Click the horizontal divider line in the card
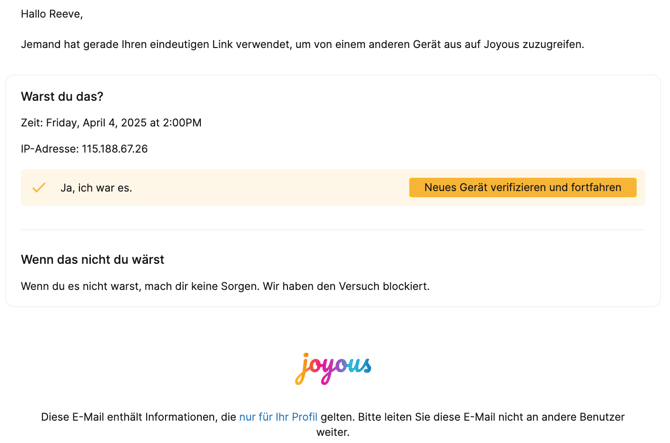 (333, 230)
